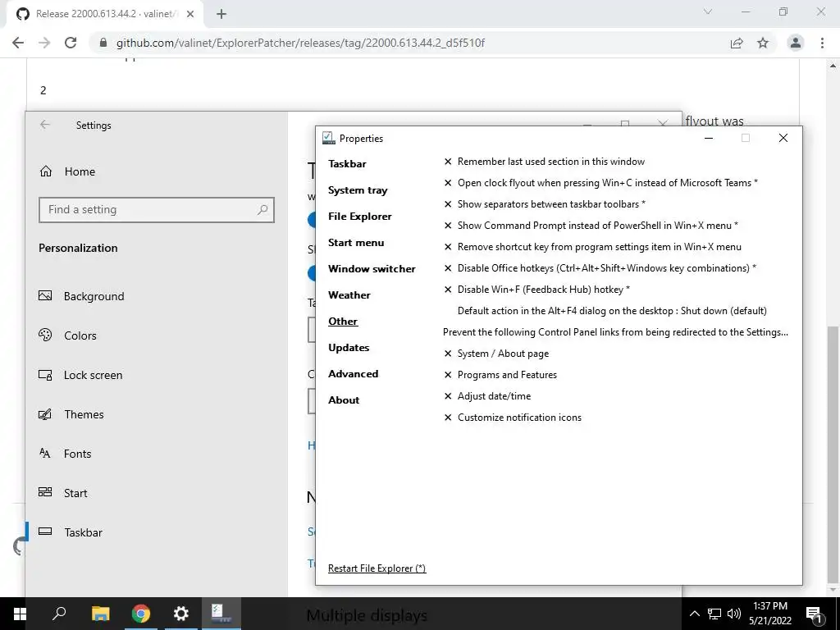The width and height of the screenshot is (840, 630).
Task: Open the Colors palette icon
Action: click(x=45, y=336)
